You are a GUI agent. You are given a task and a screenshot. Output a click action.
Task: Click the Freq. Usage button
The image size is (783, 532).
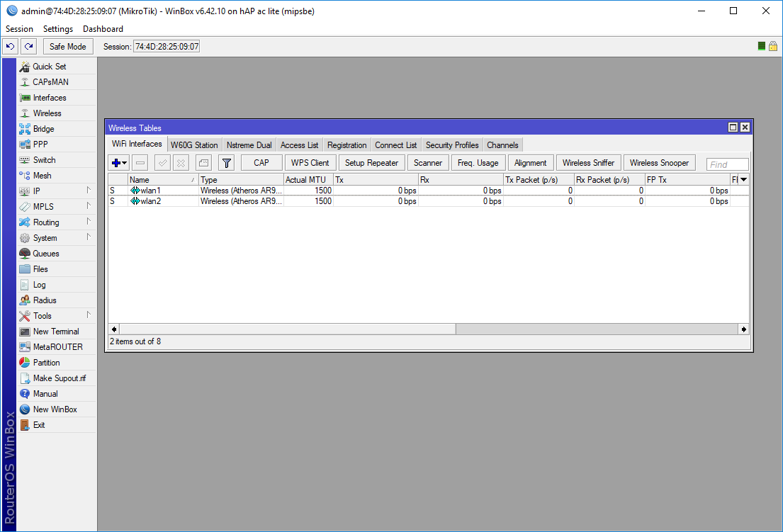(x=478, y=163)
